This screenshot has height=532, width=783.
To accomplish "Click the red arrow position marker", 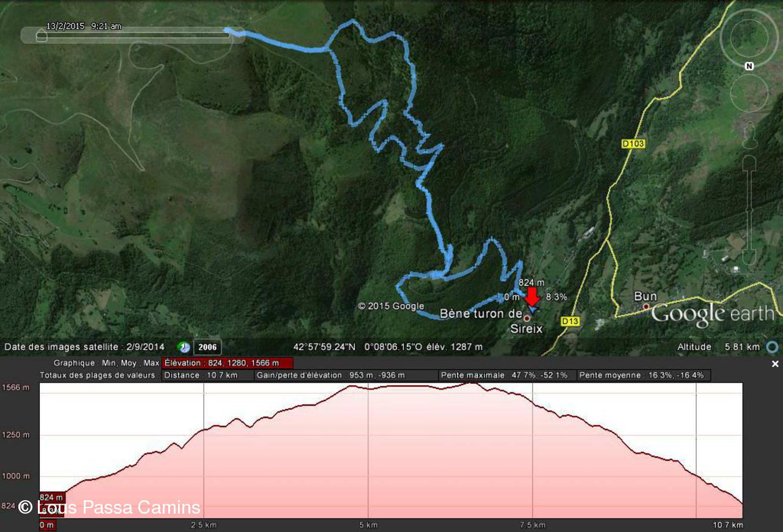I will tap(532, 297).
